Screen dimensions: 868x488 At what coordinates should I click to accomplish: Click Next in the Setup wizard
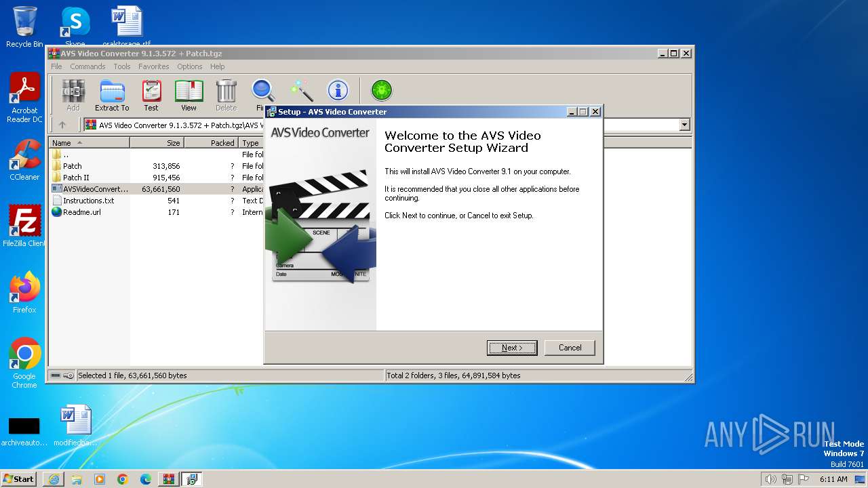point(512,348)
